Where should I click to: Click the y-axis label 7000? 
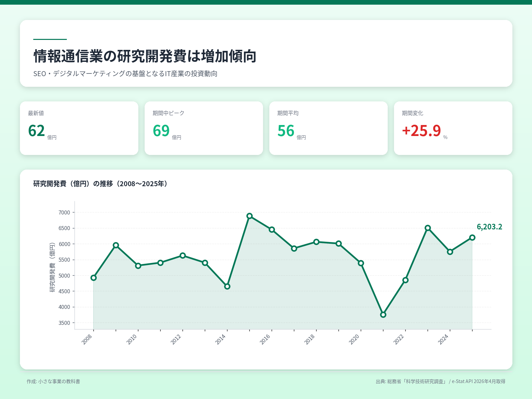(65, 212)
